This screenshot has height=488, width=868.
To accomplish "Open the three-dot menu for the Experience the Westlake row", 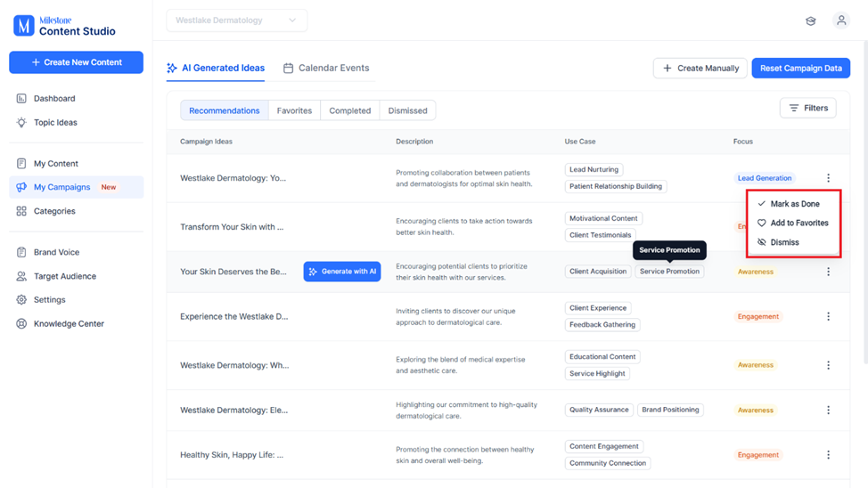I will [x=828, y=316].
